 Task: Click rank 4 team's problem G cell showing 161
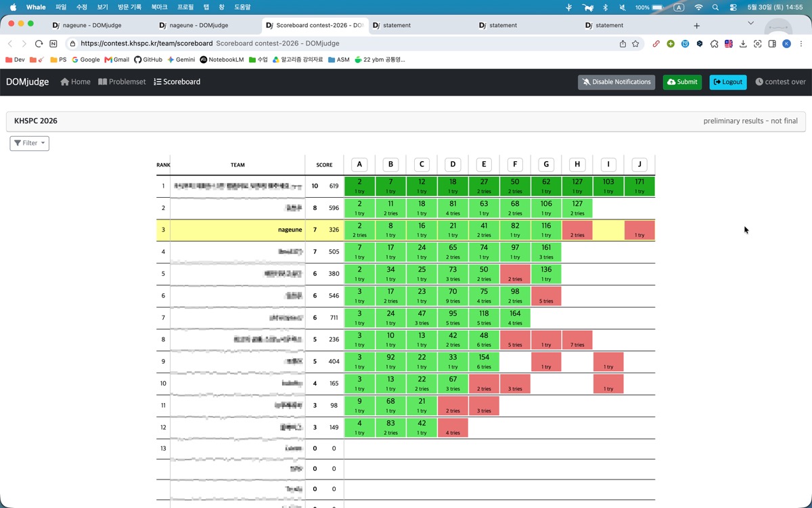546,252
